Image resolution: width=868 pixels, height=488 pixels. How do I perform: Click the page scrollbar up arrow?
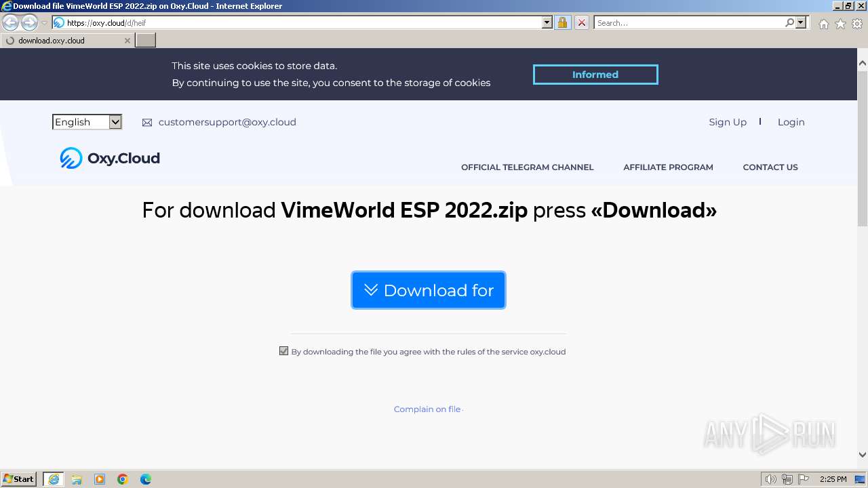[x=863, y=63]
